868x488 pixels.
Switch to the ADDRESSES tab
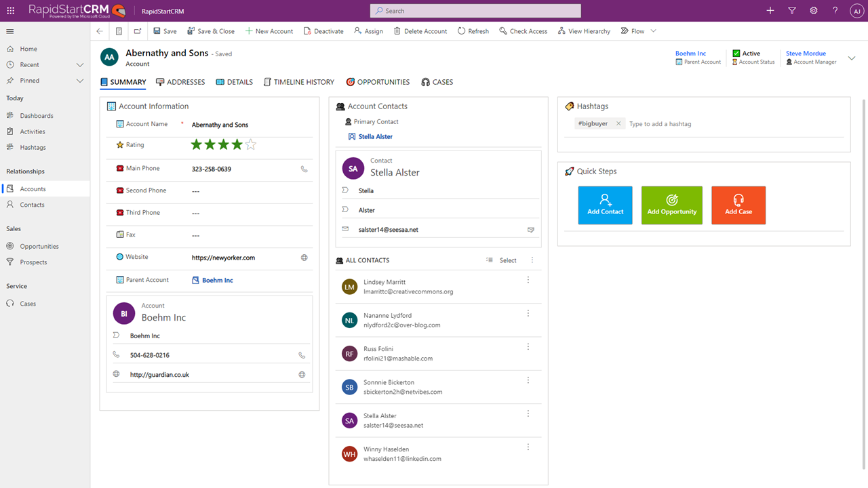click(x=180, y=82)
